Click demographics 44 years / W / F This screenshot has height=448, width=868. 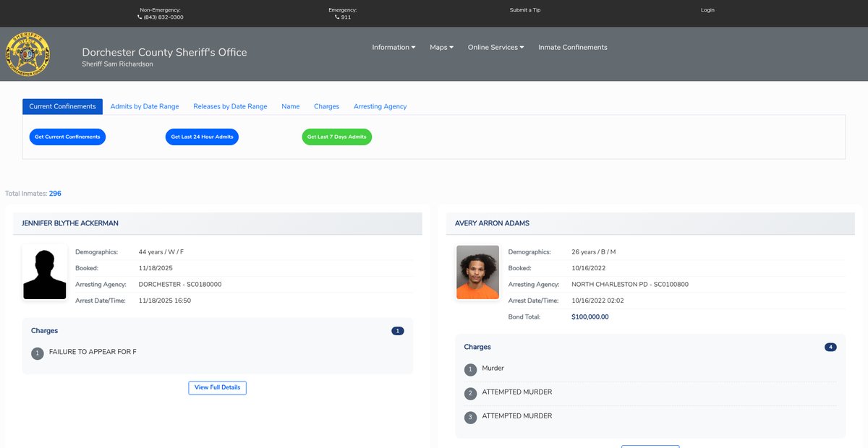161,252
